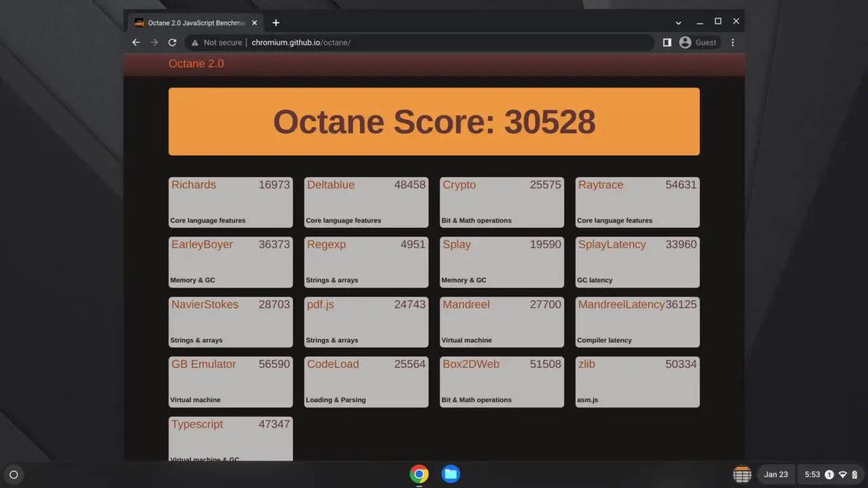Open the tab search chevron
The height and width of the screenshot is (488, 868).
point(678,22)
